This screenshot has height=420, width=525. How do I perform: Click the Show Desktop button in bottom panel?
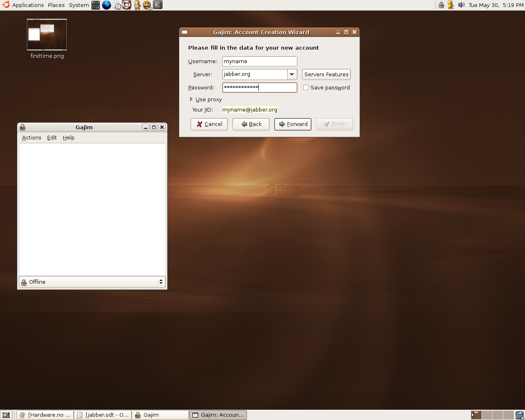coord(6,415)
